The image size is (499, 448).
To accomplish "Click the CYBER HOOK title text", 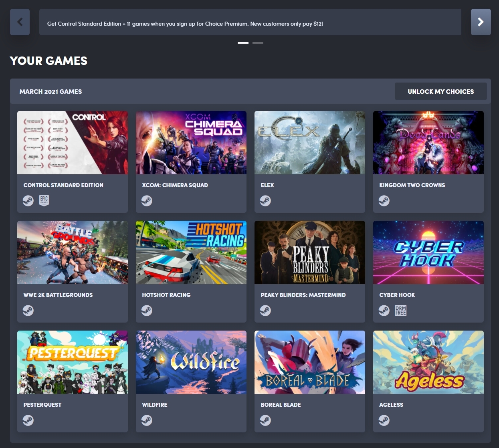I will tap(397, 295).
